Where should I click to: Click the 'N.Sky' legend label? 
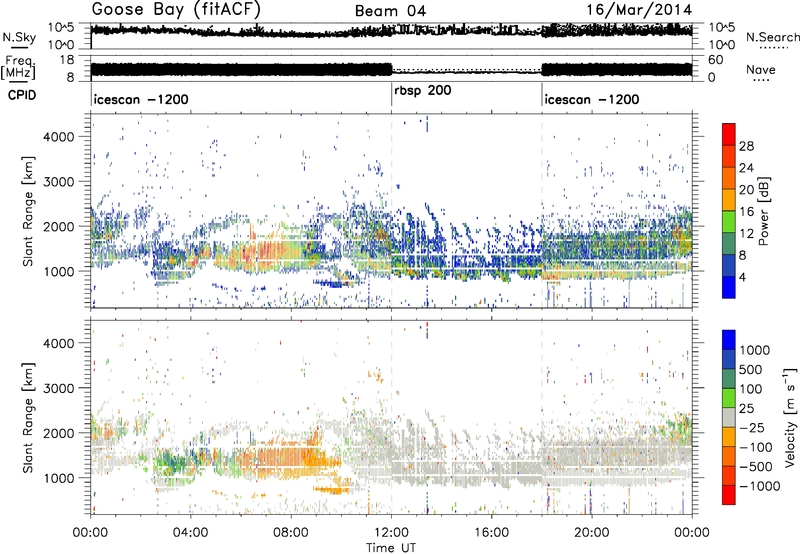(x=19, y=37)
